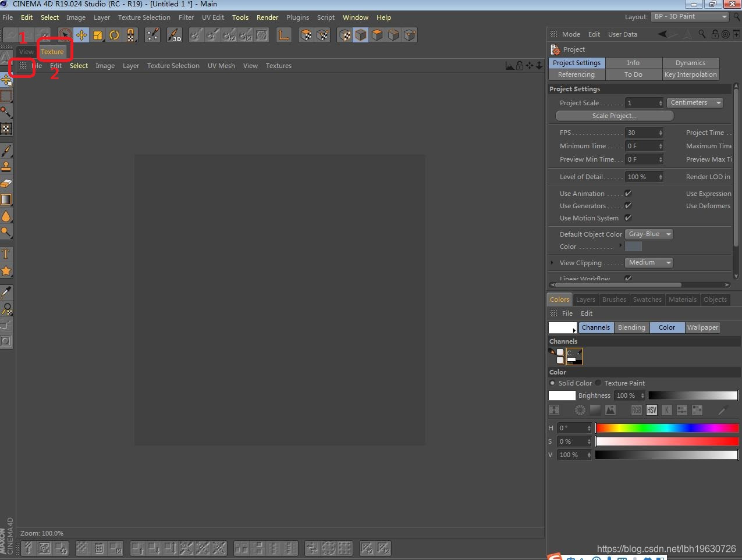Pick the eyedropper in left toolbar
The height and width of the screenshot is (560, 742).
(x=6, y=292)
